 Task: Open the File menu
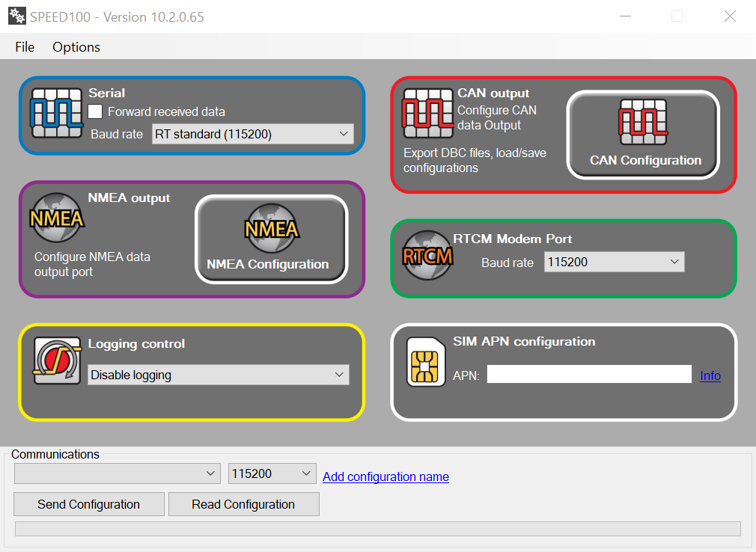(25, 46)
